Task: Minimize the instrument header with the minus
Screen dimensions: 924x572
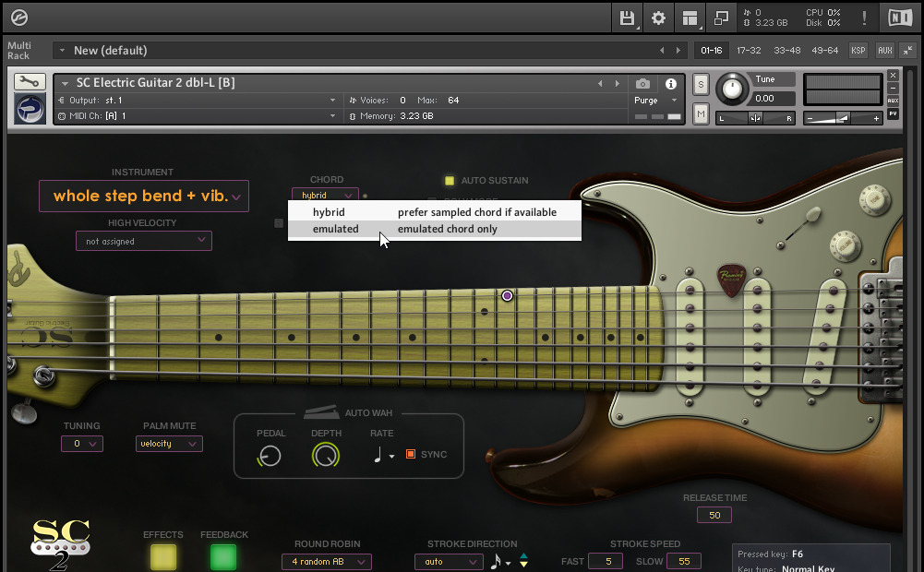Action: 893,88
